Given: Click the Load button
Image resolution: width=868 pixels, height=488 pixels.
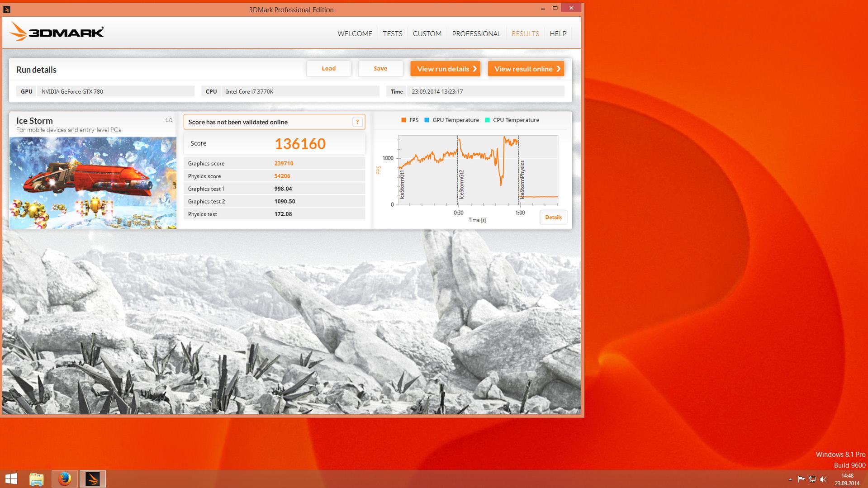Looking at the screenshot, I should pyautogui.click(x=328, y=69).
